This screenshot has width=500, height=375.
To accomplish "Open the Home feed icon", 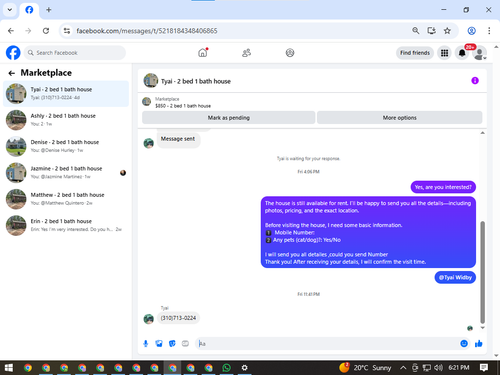I will coord(203,53).
